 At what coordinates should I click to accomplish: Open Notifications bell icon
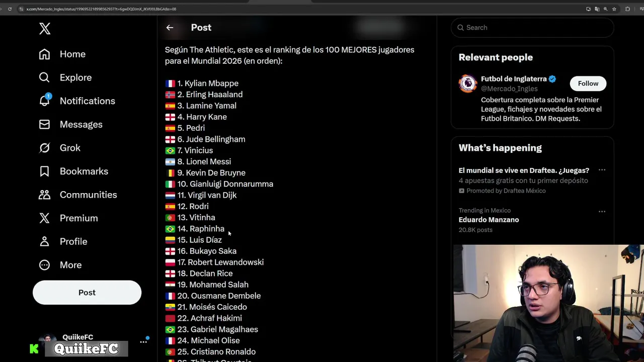44,101
